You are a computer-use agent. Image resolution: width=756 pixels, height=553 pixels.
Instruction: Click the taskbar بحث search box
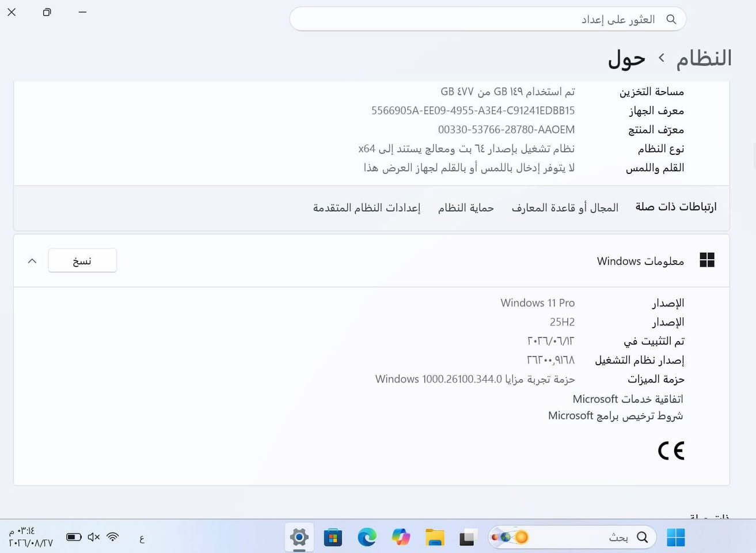coord(572,537)
